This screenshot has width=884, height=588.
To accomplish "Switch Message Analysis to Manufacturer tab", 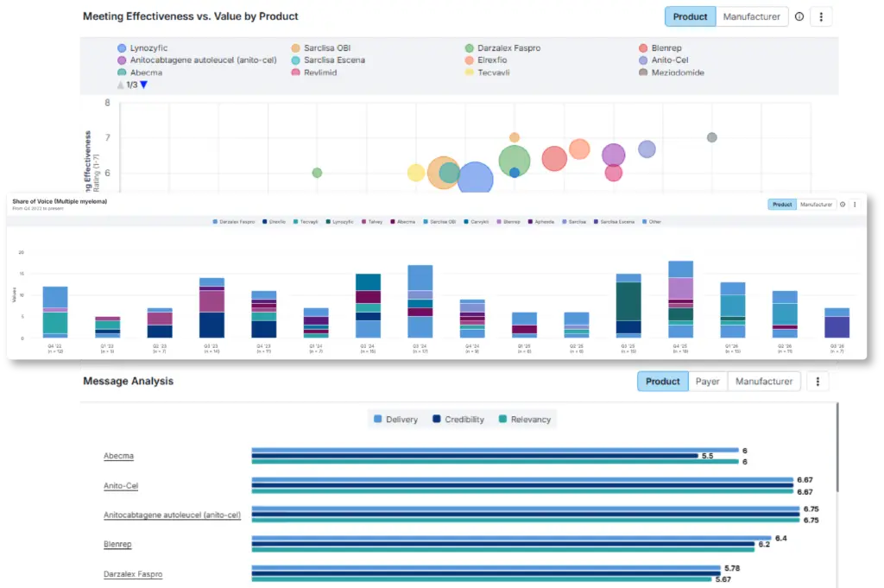I will tap(763, 382).
